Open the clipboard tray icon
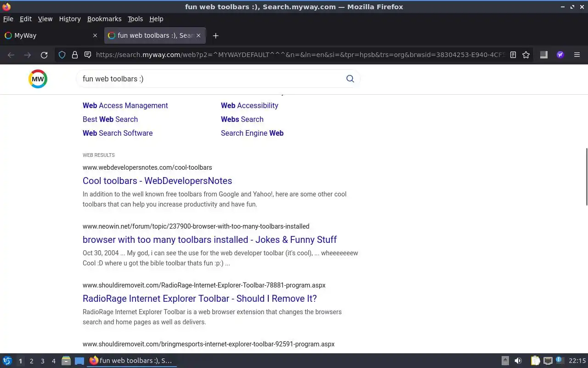Viewport: 588px width, 368px height. click(535, 361)
